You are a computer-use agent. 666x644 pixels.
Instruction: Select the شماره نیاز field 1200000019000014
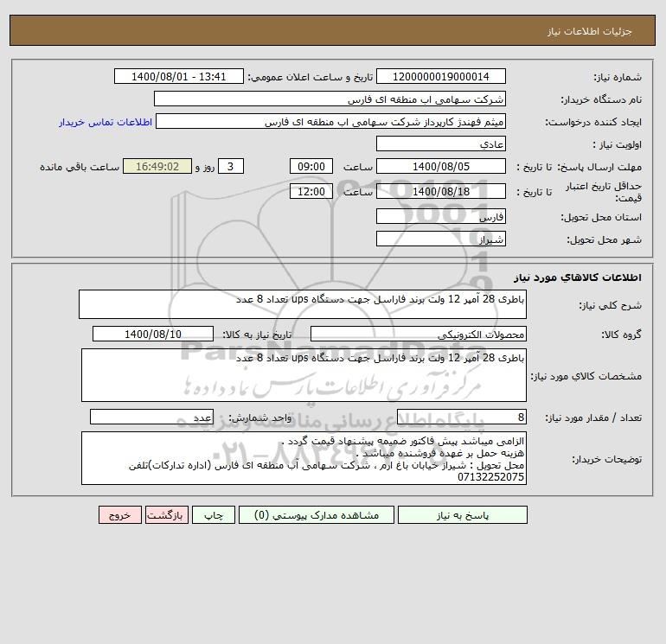441,76
